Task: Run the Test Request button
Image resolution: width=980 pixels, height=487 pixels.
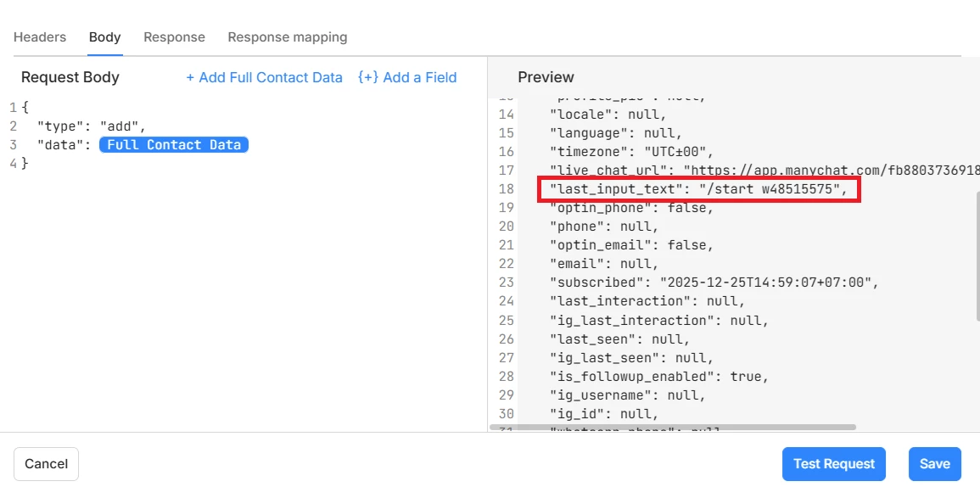Action: click(x=833, y=464)
